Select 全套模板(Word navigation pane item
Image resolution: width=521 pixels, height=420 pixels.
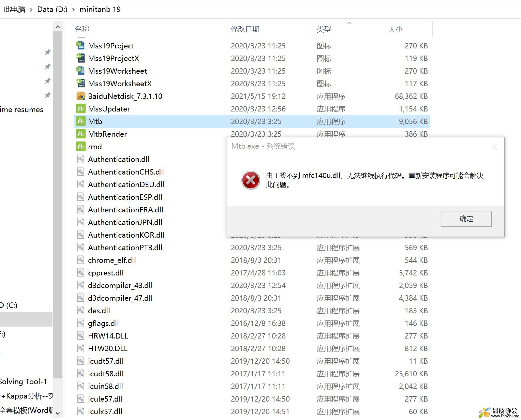(x=26, y=410)
